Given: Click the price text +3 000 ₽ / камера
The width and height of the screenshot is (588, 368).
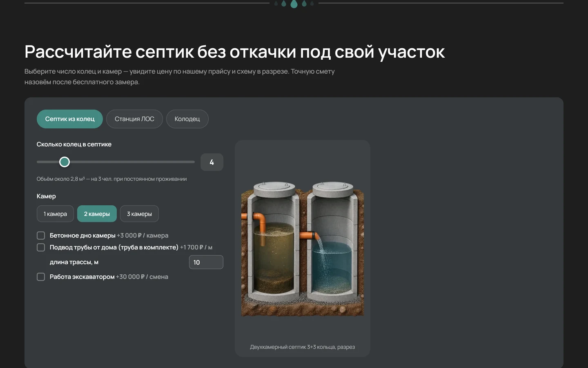Looking at the screenshot, I should tap(143, 236).
